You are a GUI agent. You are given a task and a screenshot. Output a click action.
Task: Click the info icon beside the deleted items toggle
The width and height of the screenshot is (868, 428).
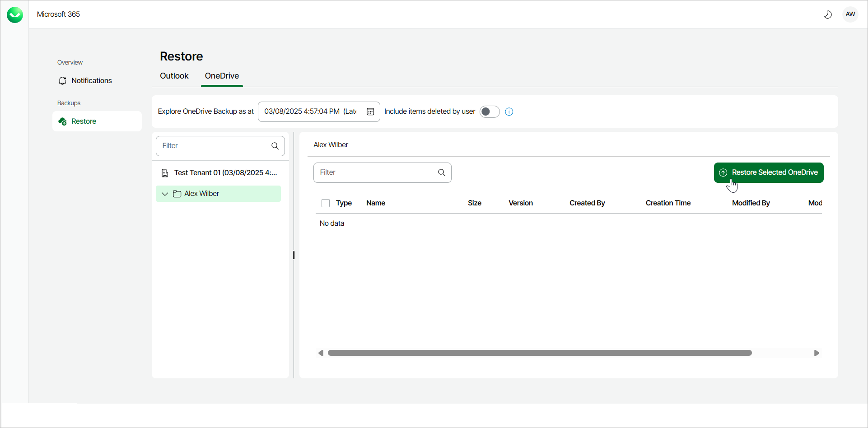point(509,112)
